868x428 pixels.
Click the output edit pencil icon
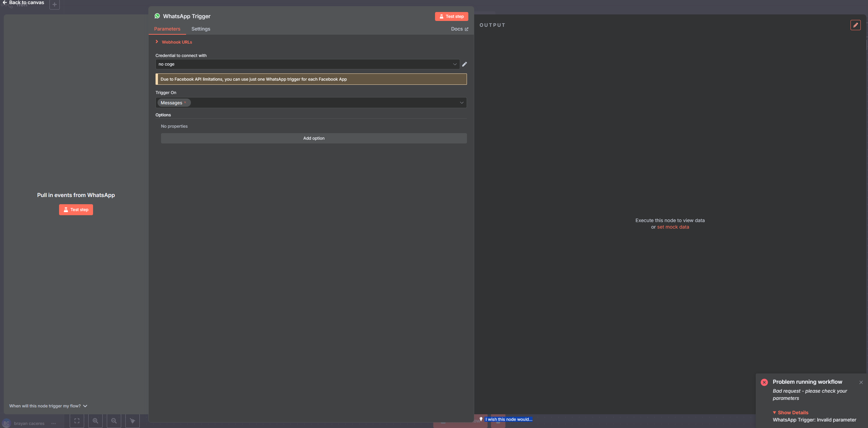(855, 25)
